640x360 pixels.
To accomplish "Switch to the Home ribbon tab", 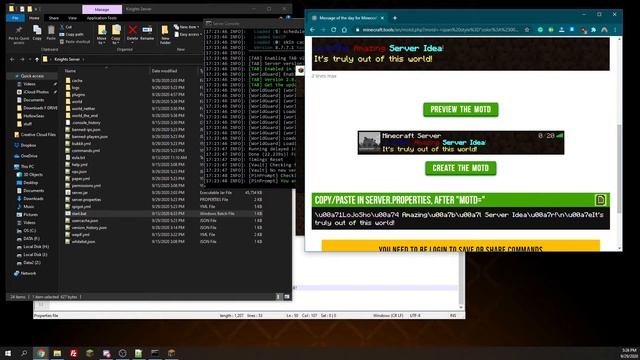I will tap(34, 18).
